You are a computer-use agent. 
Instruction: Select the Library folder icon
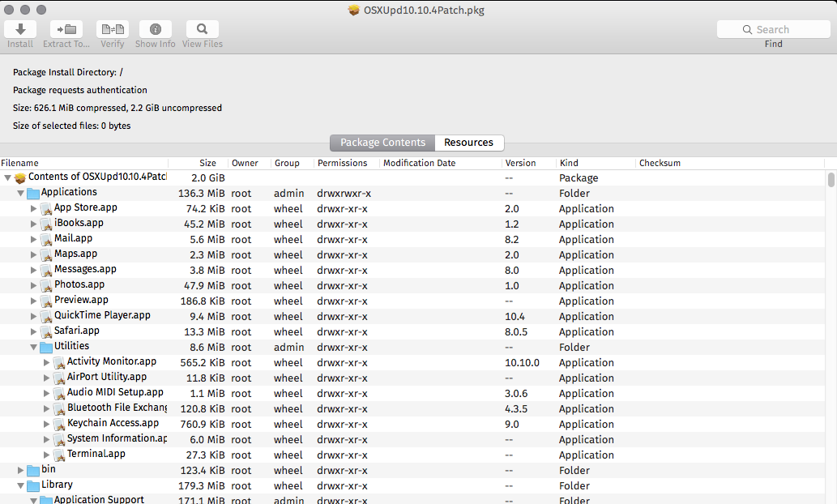(33, 486)
